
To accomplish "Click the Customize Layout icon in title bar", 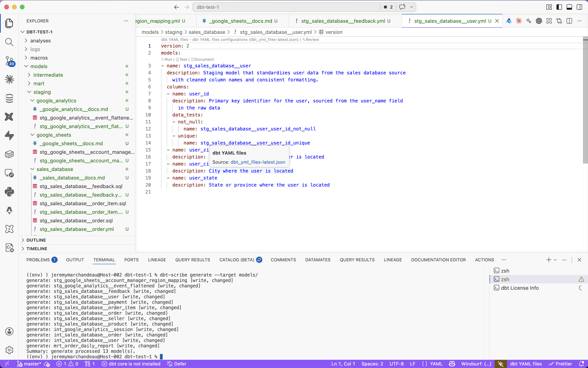I will (549, 7).
